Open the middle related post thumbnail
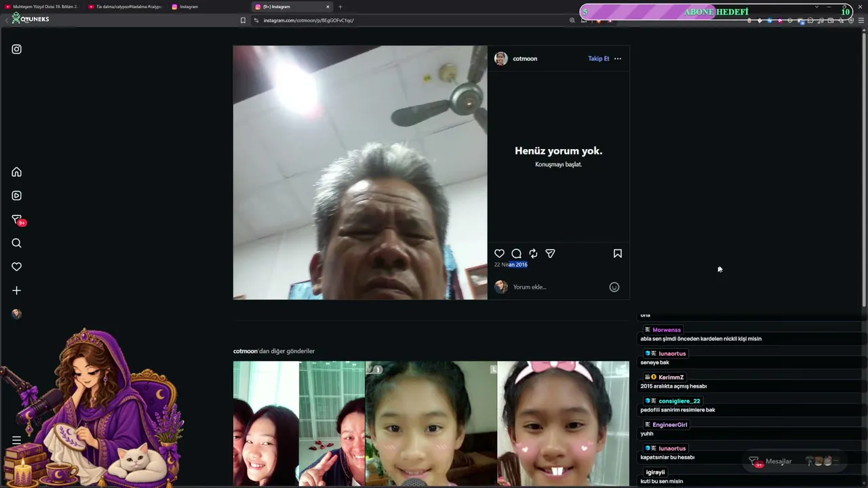868x488 pixels. click(x=431, y=424)
